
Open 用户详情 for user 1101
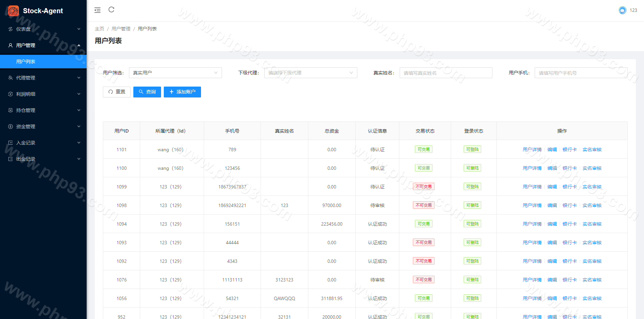coord(532,150)
